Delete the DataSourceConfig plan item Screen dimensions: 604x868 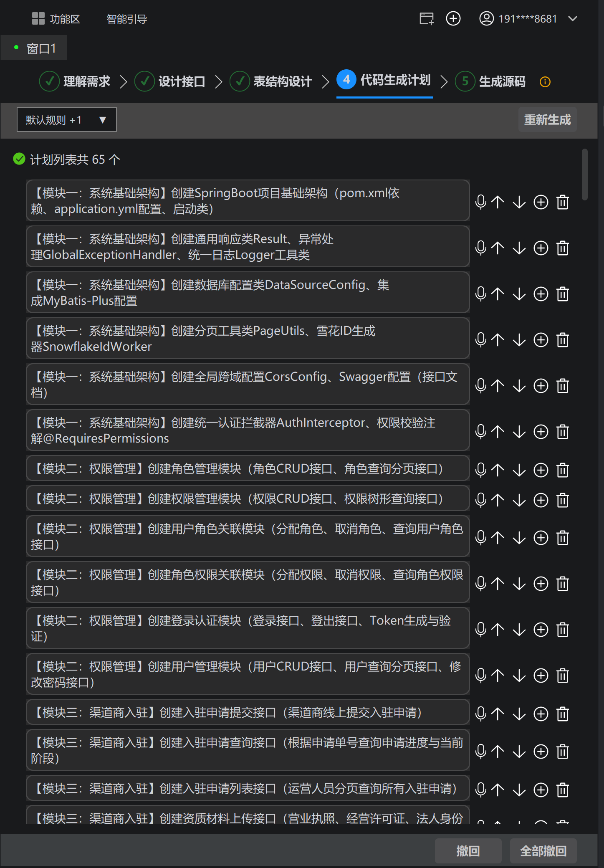[x=563, y=294]
